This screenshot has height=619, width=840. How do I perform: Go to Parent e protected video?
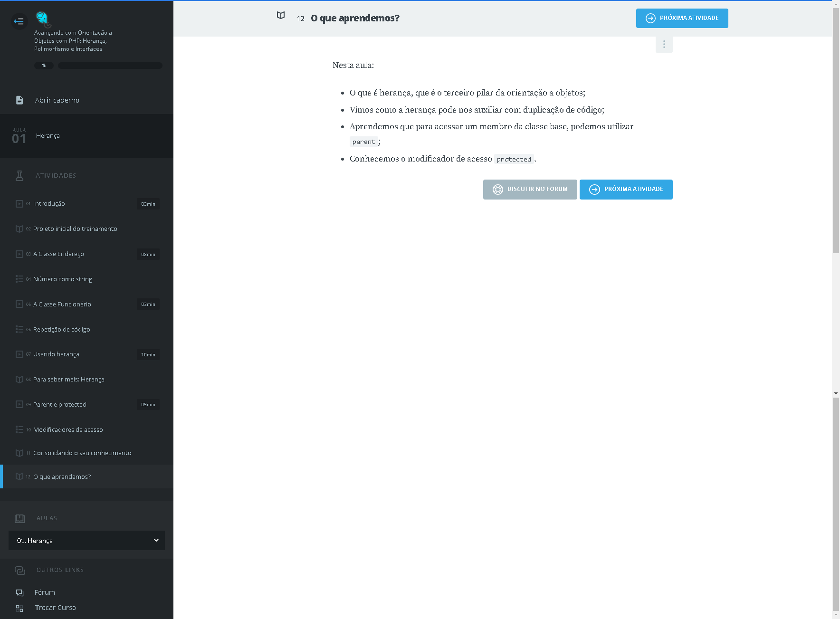(60, 405)
